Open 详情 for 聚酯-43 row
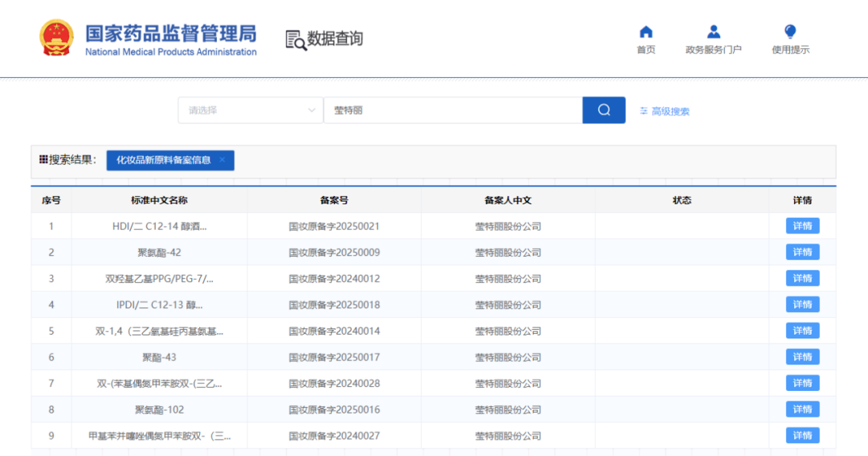The height and width of the screenshot is (456, 868). pos(803,357)
